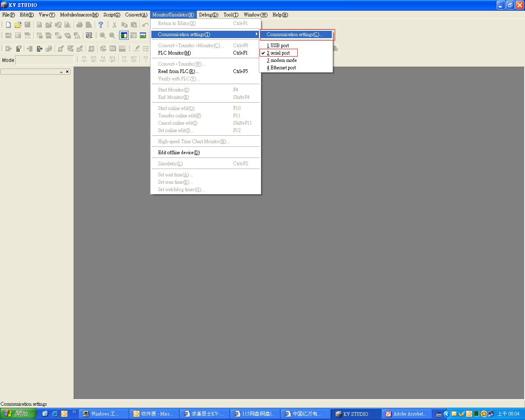Choose USB port connection option
Screen dimensions: 525x420
tap(279, 46)
